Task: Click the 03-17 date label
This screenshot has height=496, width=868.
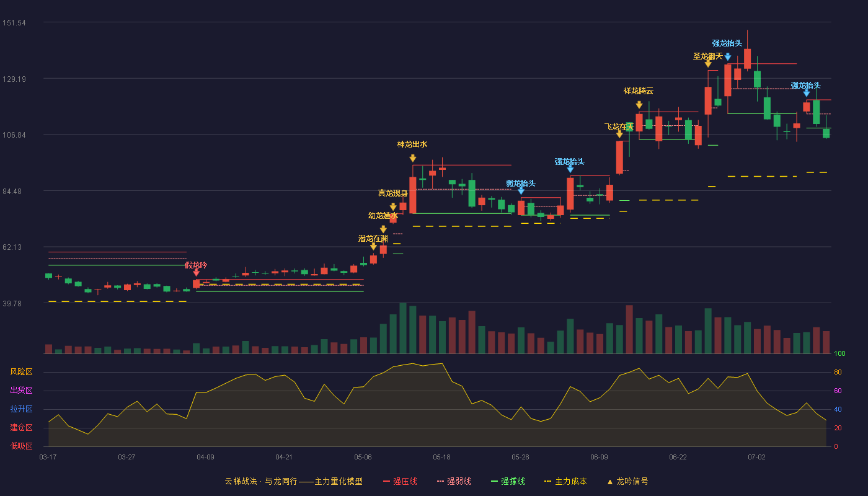Action: pos(48,457)
